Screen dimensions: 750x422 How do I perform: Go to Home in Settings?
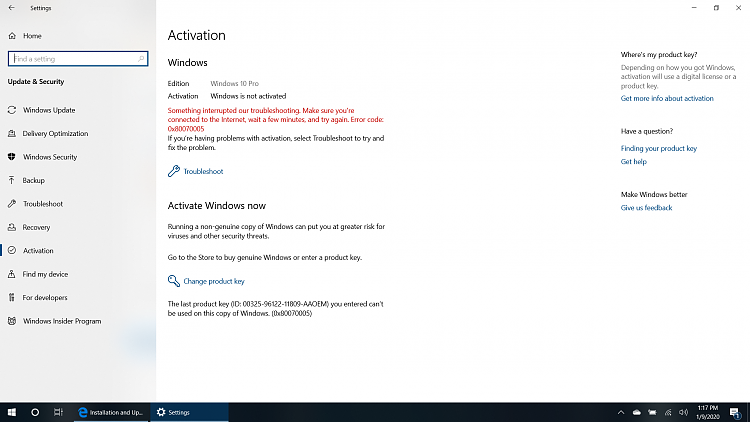32,36
